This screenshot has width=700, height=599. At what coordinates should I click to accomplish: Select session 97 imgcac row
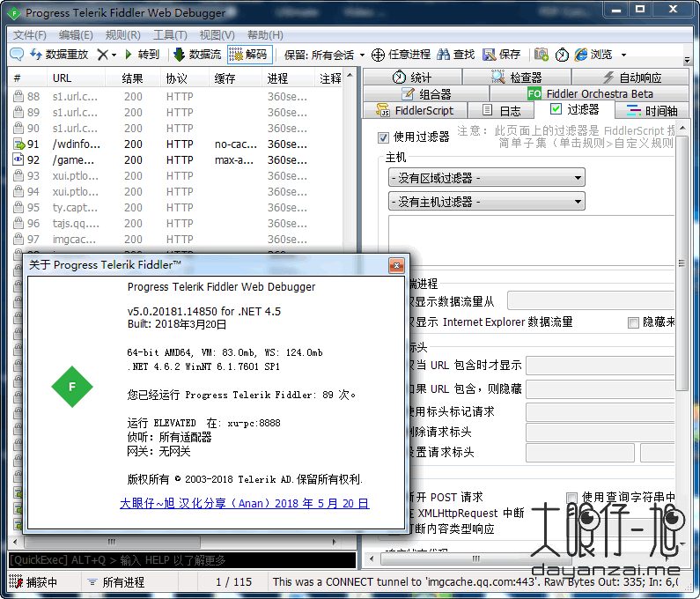point(177,240)
